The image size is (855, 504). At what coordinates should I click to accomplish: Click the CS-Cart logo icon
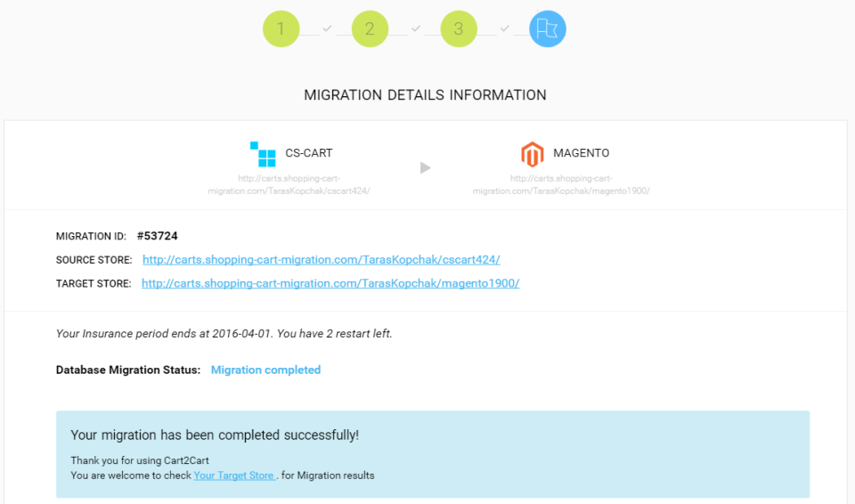[263, 154]
